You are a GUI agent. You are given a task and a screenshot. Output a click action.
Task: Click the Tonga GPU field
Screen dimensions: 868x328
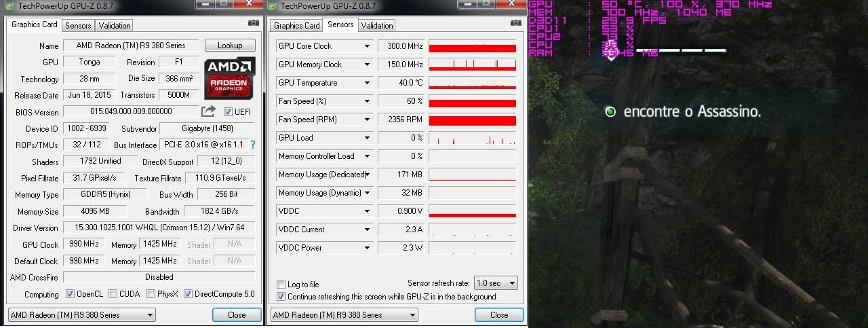88,62
